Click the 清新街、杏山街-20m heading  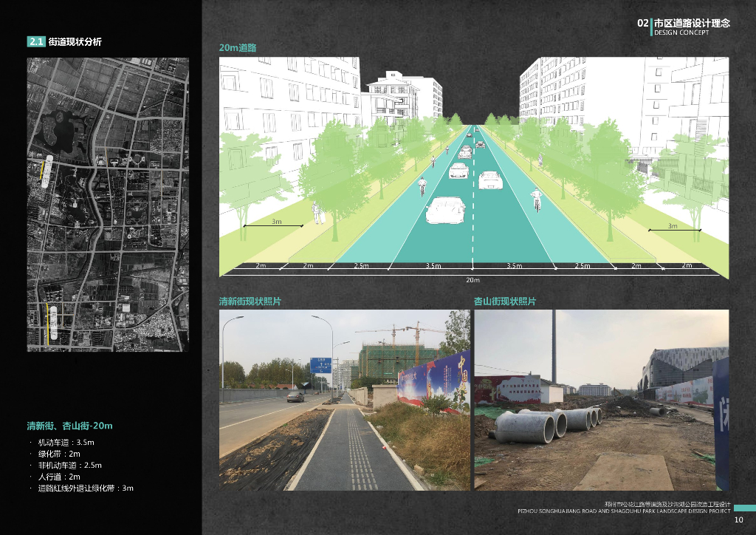[x=70, y=426]
